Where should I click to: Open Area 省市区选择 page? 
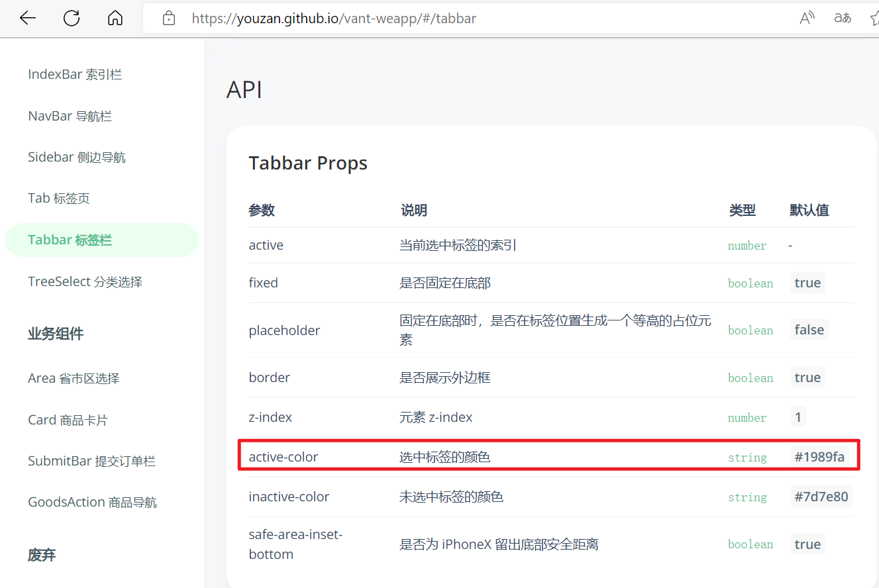coord(74,378)
